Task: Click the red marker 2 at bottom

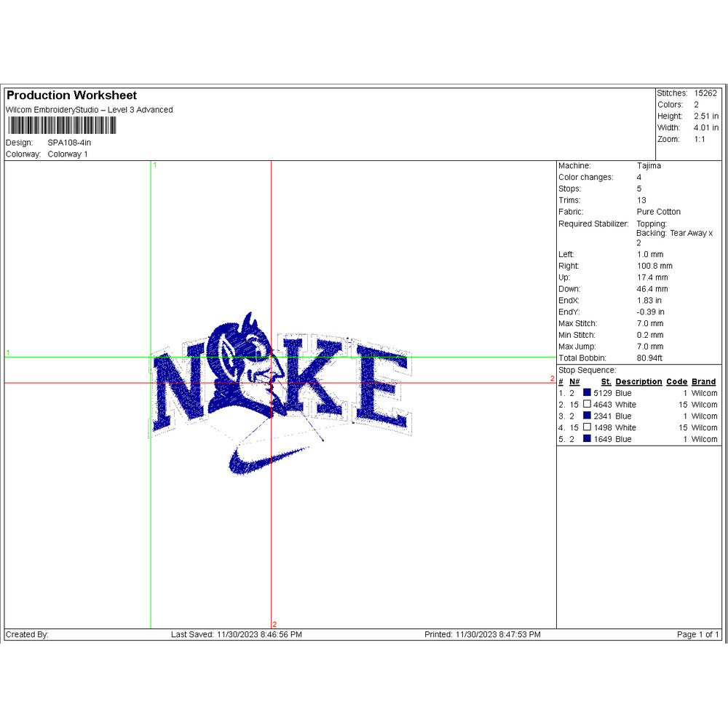Action: [274, 624]
